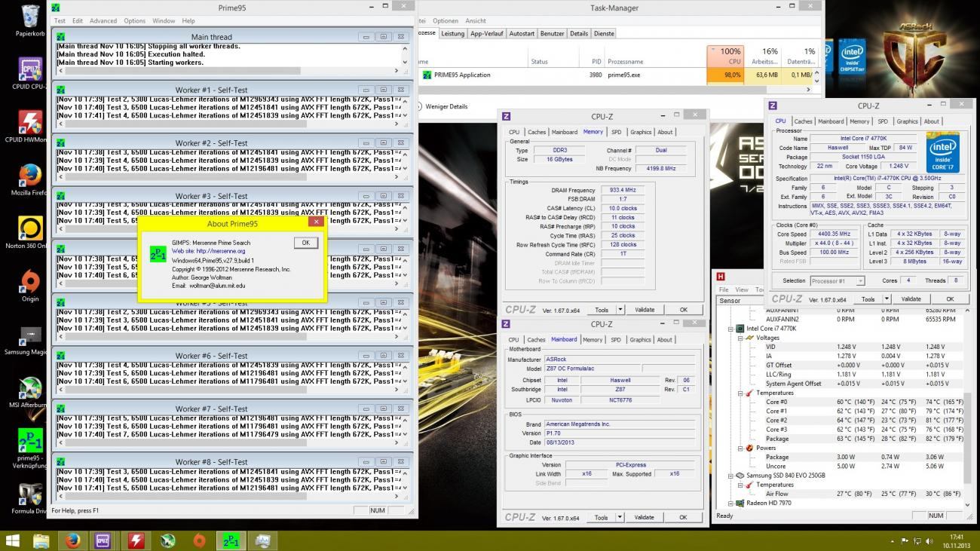Switch to the Autostart tab in Task-Manager
This screenshot has width=980, height=551.
click(x=522, y=33)
